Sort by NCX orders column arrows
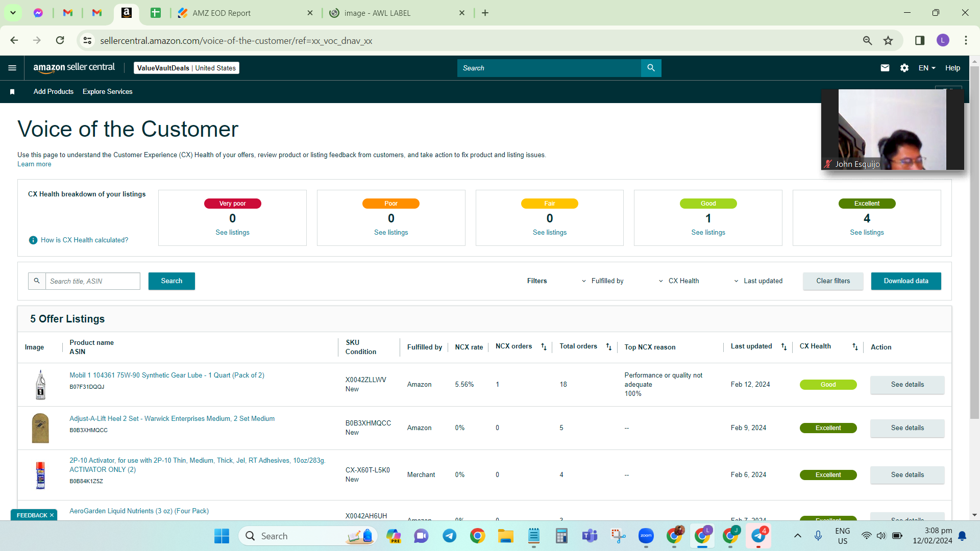The height and width of the screenshot is (551, 980). tap(544, 347)
